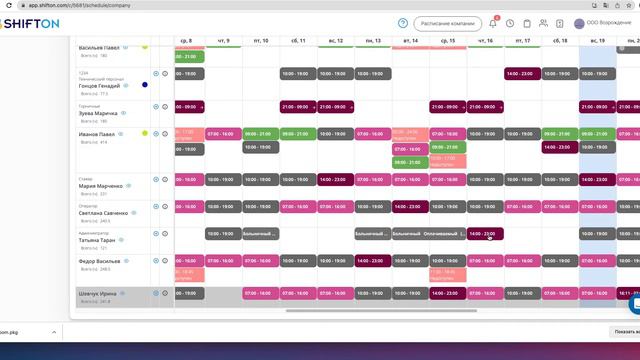Click blue circle icon in Зуева Маричка row

coord(156,107)
